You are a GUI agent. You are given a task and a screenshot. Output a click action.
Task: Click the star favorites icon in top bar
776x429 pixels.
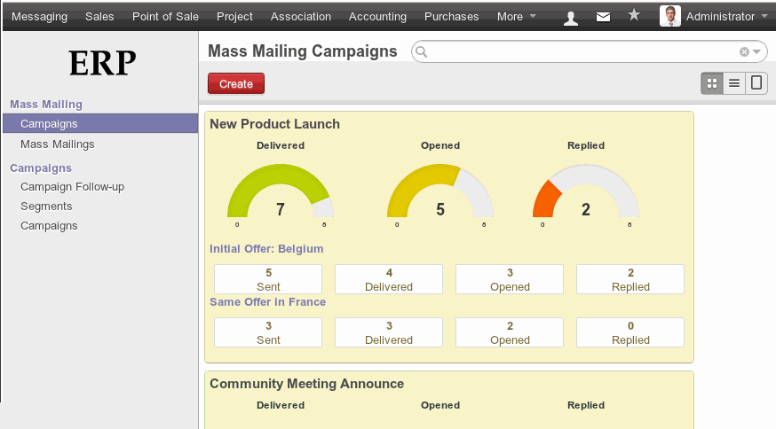633,15
